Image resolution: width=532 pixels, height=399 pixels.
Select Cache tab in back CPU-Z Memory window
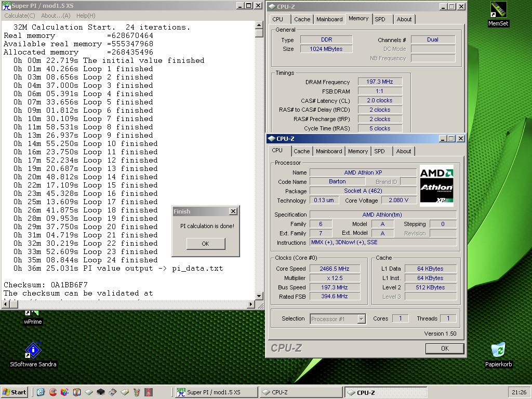pyautogui.click(x=302, y=19)
